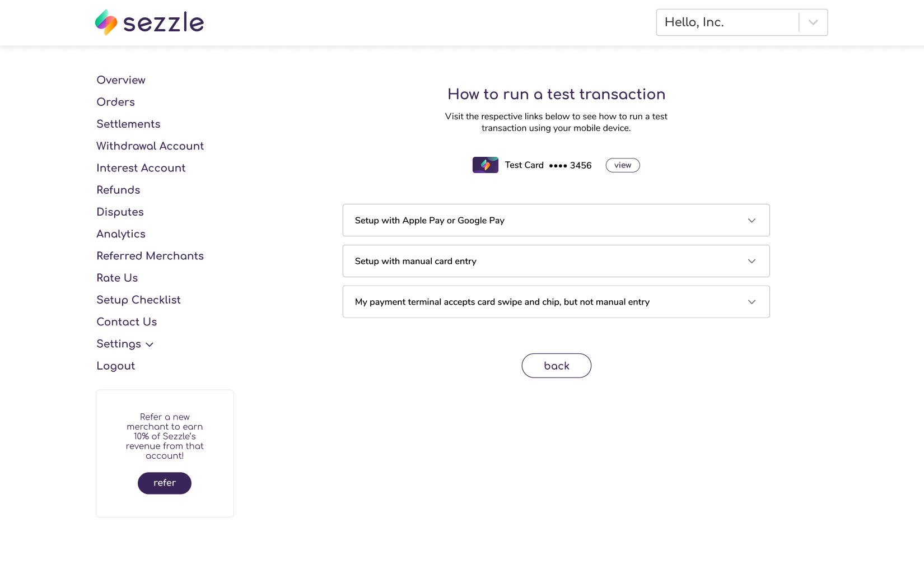Navigate to Settlements
This screenshot has height=578, width=924.
128,124
